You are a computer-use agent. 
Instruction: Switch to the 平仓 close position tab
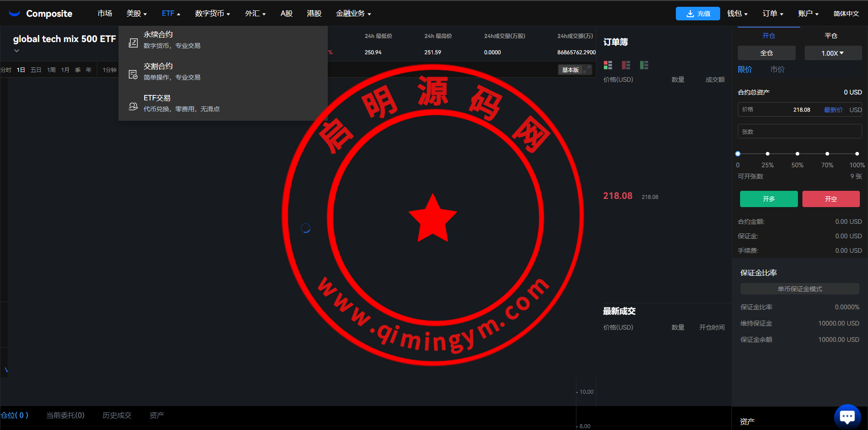[x=830, y=36]
